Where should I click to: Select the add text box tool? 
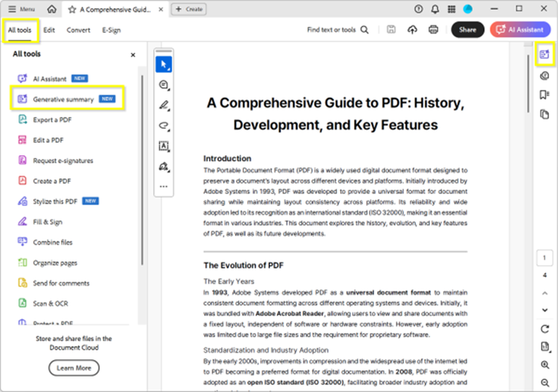click(x=164, y=147)
